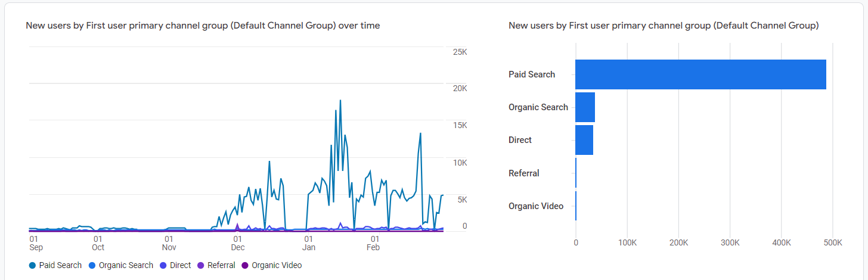868x280 pixels.
Task: Click the Organic Video legend dot
Action: coord(245,266)
